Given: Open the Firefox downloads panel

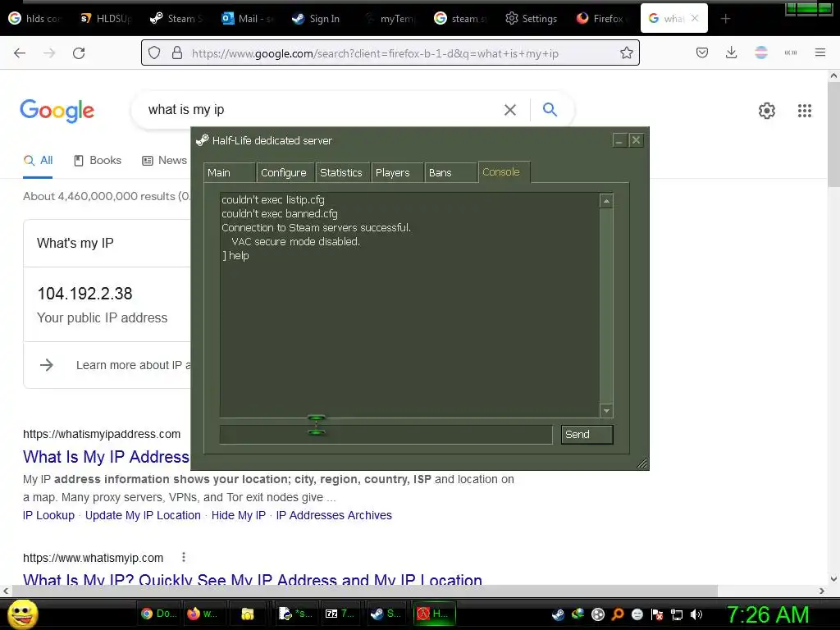Looking at the screenshot, I should (x=731, y=52).
